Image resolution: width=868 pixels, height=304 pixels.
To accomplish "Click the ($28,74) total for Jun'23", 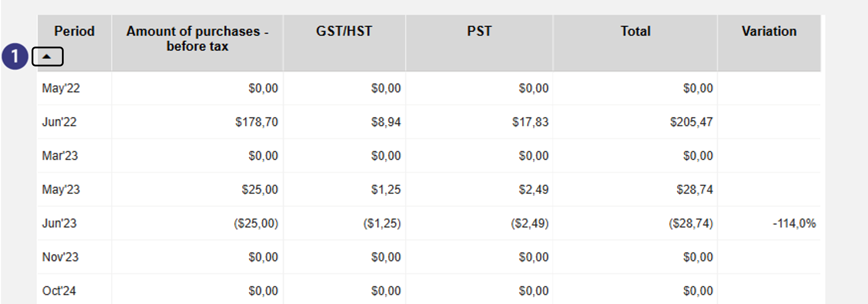I will (691, 223).
